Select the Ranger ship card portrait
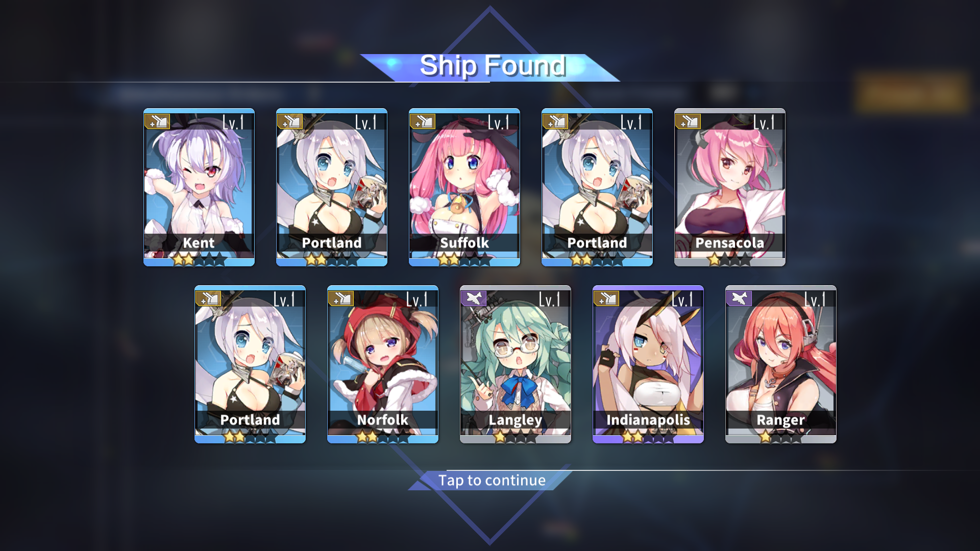 (x=781, y=364)
